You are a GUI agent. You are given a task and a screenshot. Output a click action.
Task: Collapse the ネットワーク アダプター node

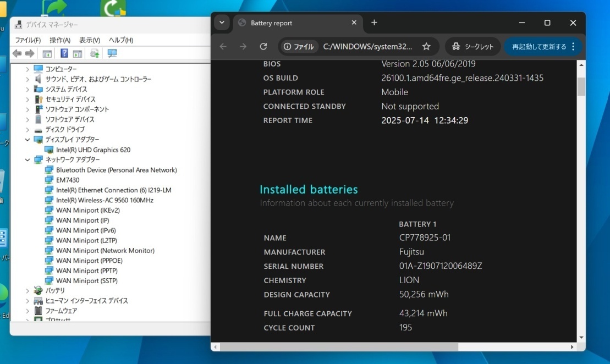pyautogui.click(x=28, y=160)
